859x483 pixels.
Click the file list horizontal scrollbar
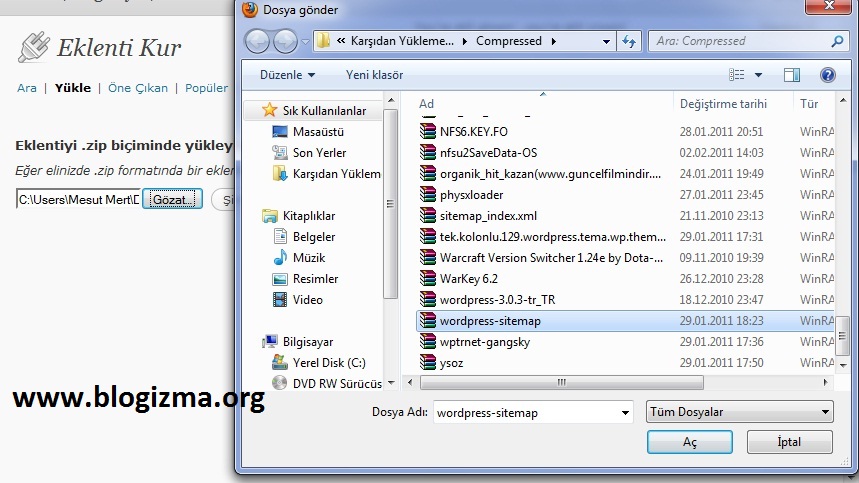click(562, 382)
